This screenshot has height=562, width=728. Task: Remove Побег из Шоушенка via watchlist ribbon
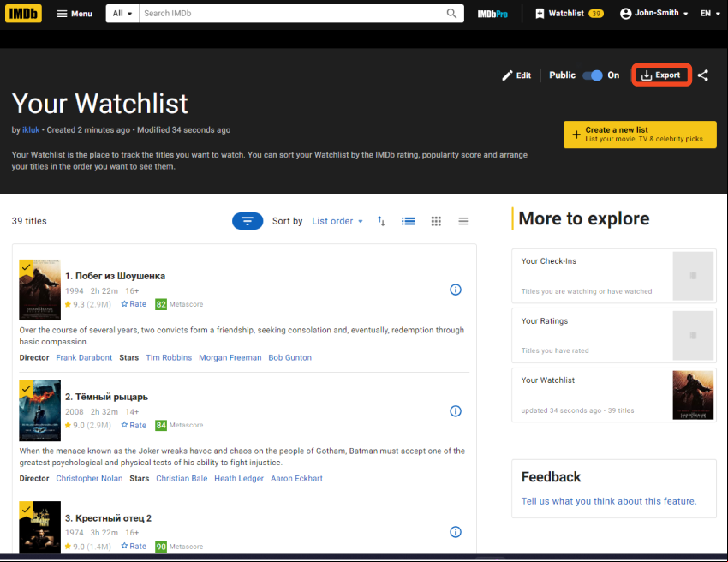pos(26,267)
